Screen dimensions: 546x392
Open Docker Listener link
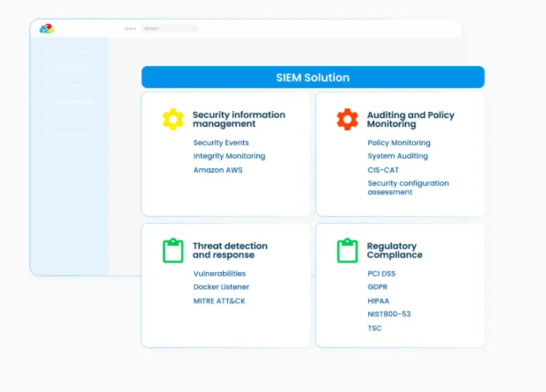coord(221,287)
